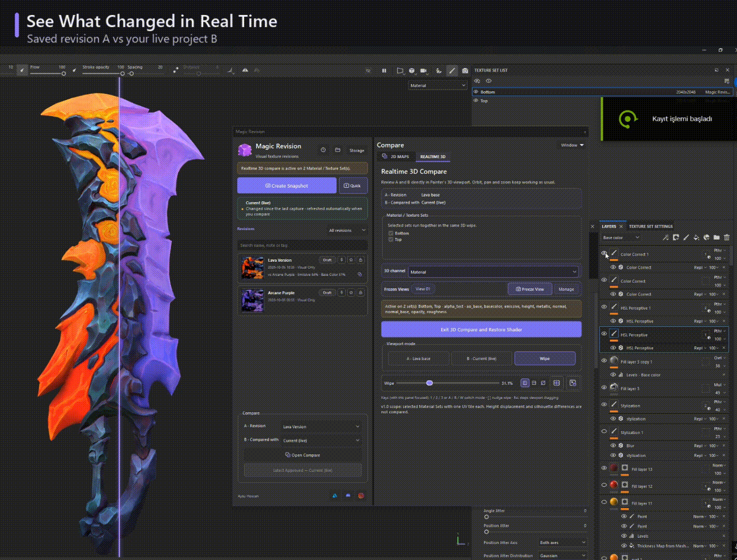Pin the Lava Version revision

(342, 260)
